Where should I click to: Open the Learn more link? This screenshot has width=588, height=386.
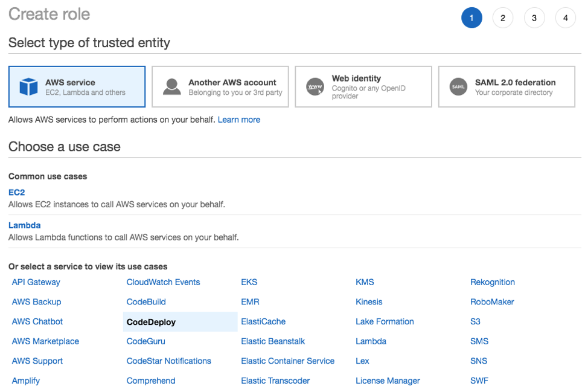(x=239, y=120)
